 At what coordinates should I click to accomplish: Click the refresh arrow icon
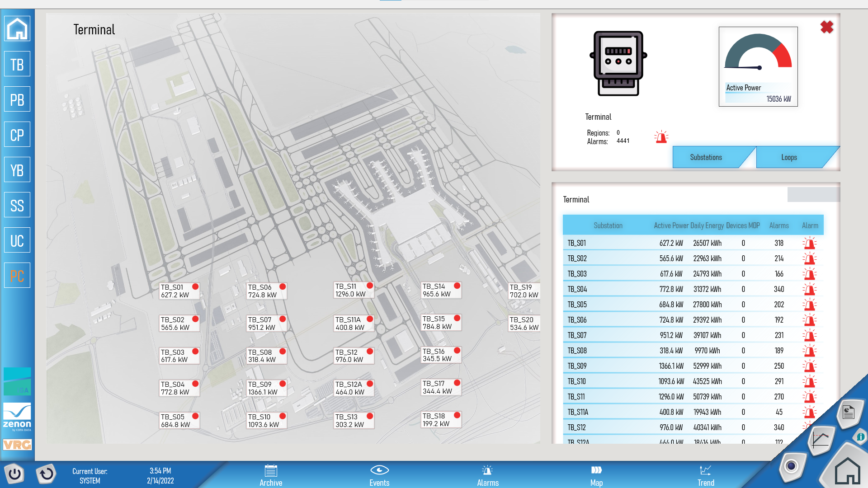[x=46, y=474]
